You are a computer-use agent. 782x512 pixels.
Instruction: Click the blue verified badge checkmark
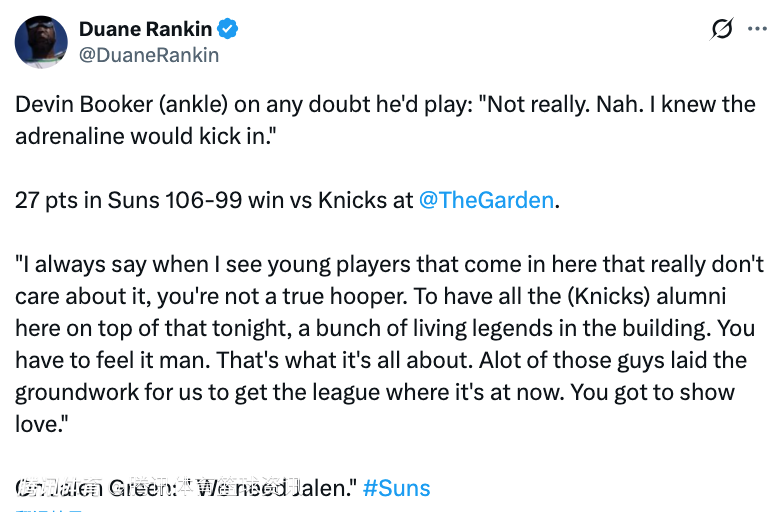(229, 29)
